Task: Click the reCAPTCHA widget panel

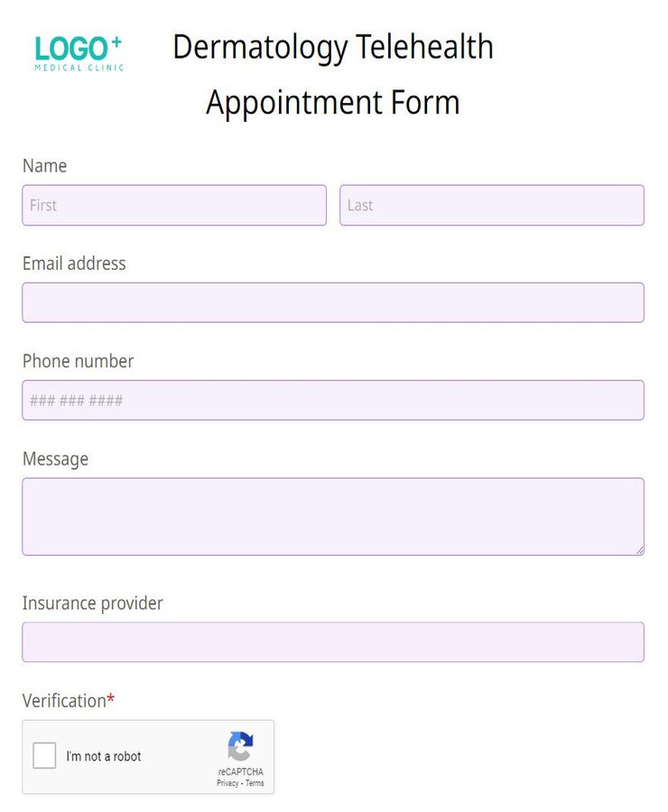Action: pyautogui.click(x=147, y=758)
